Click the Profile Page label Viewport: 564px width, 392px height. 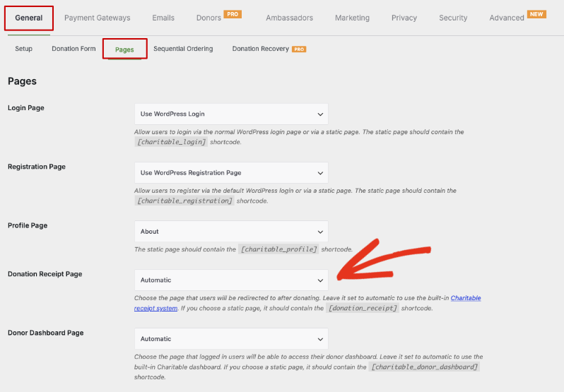28,225
